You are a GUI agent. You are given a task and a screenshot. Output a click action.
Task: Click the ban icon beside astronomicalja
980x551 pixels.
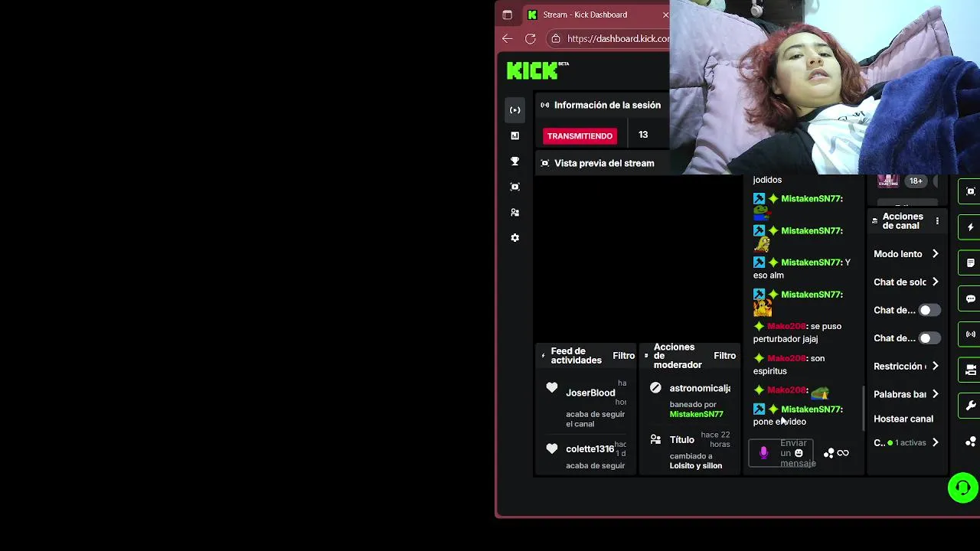(655, 388)
